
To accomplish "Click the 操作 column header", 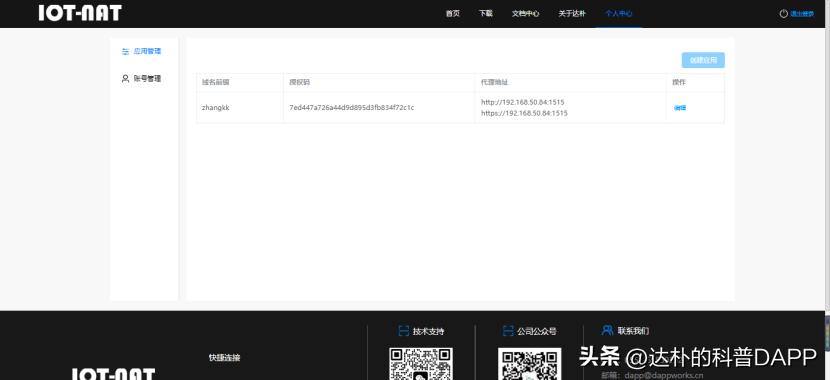I will [679, 82].
